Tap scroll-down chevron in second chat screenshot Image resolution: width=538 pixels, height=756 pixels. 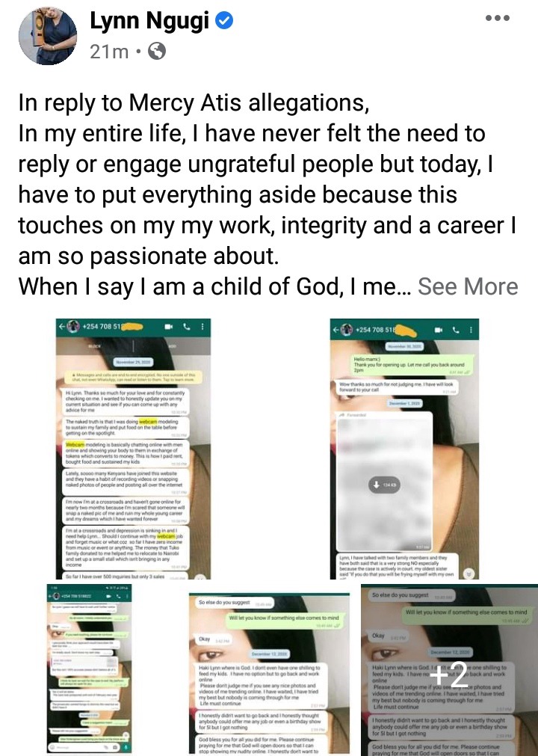pos(469,574)
